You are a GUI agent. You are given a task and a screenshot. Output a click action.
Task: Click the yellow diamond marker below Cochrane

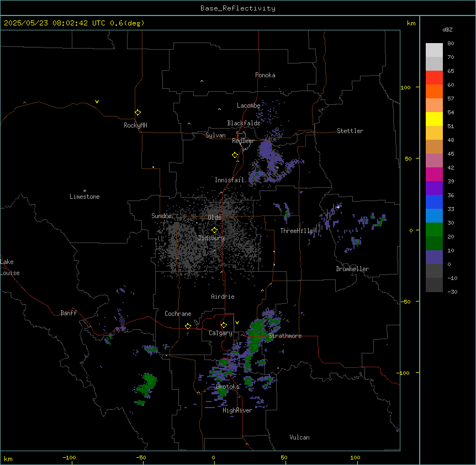(188, 326)
